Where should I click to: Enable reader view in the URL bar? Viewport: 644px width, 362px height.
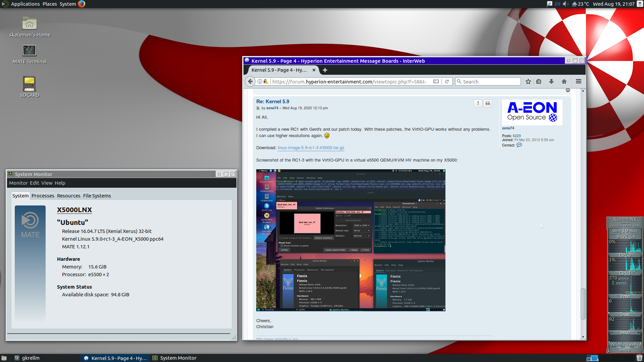tap(436, 81)
